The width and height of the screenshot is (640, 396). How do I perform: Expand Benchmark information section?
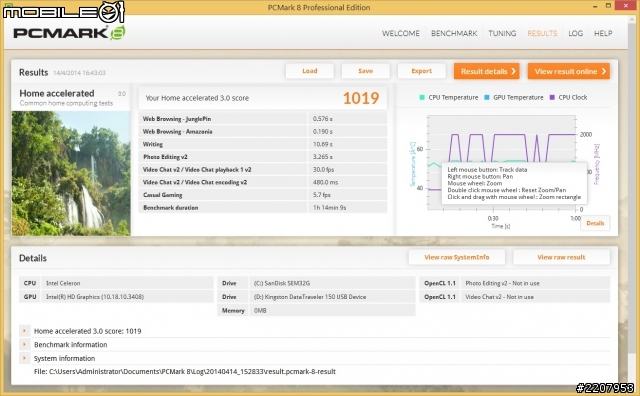coord(24,345)
